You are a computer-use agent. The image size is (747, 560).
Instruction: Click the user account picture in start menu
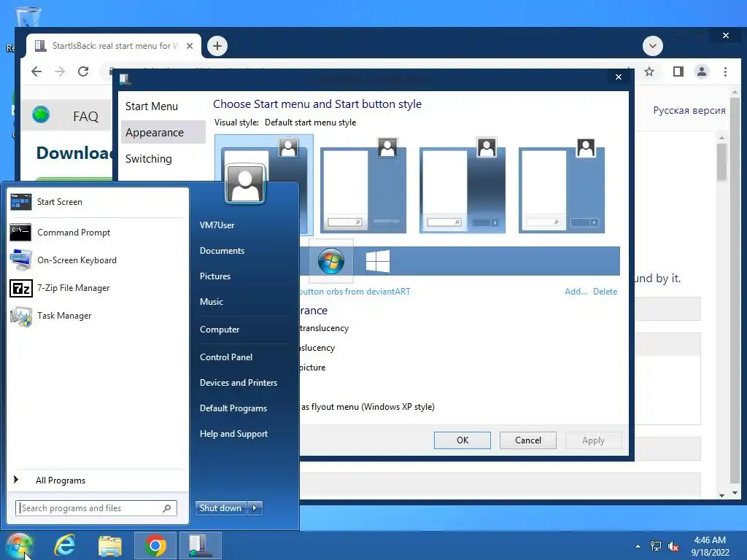tap(245, 184)
